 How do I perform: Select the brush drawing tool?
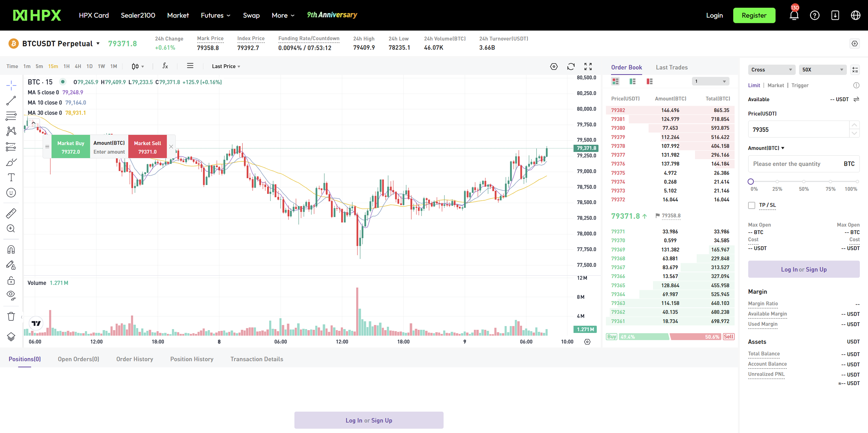coord(11,162)
